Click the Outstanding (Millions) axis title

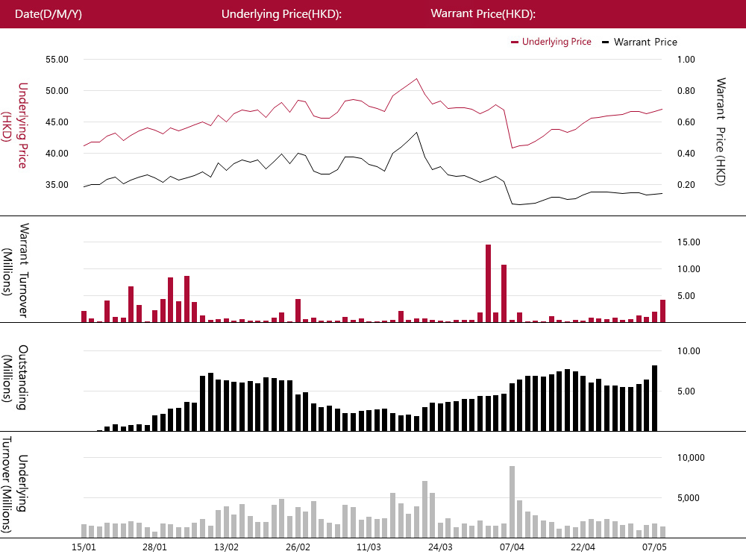pos(15,377)
